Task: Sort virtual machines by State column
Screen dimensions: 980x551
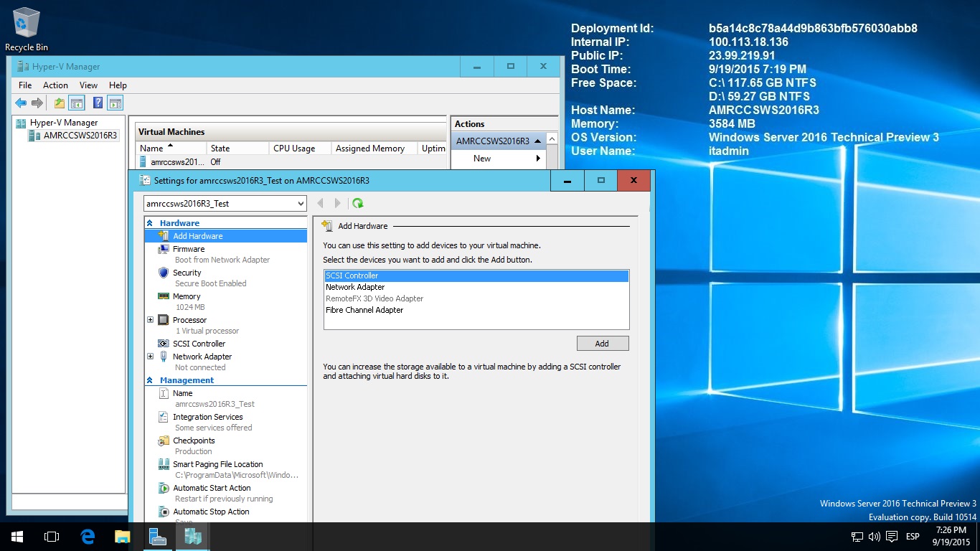Action: click(x=220, y=149)
